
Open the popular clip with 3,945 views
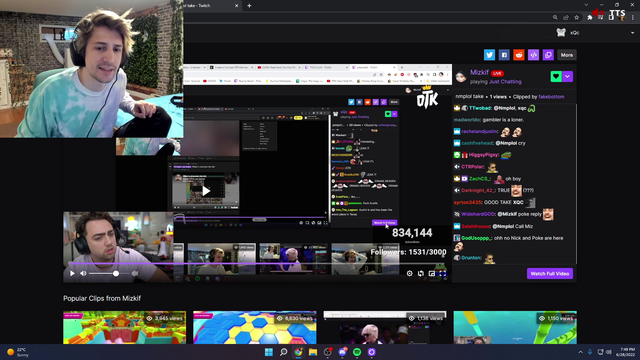[124, 327]
